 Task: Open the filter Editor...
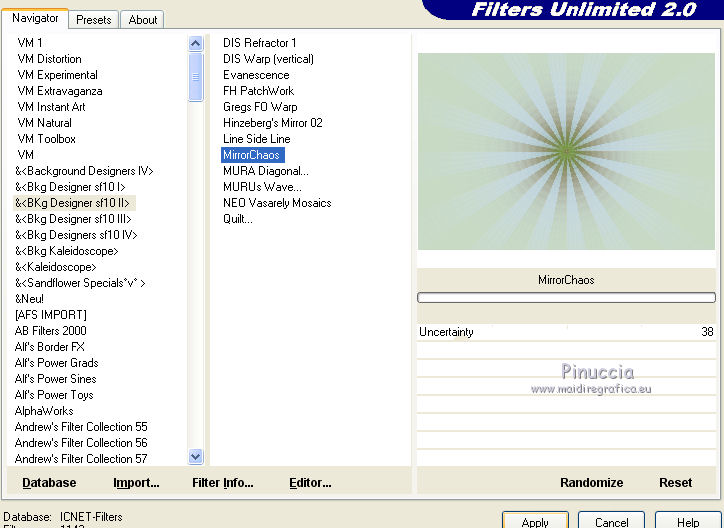tap(310, 483)
